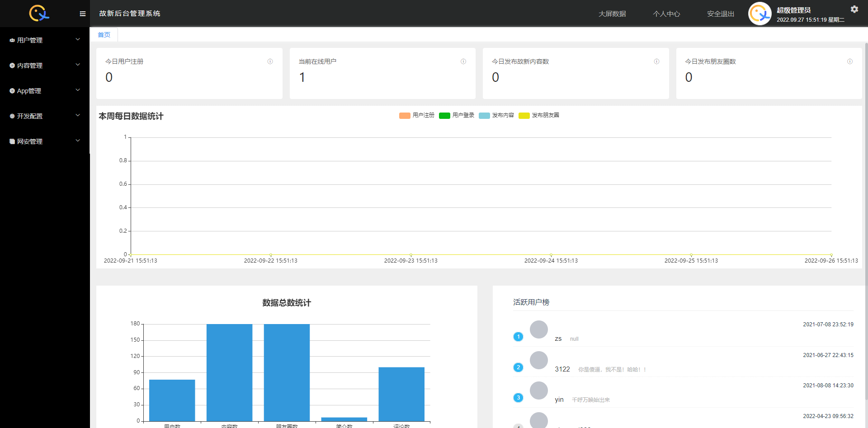This screenshot has width=868, height=428.
Task: Click the yellow 发布朋友圈 legend swatch
Action: (524, 116)
